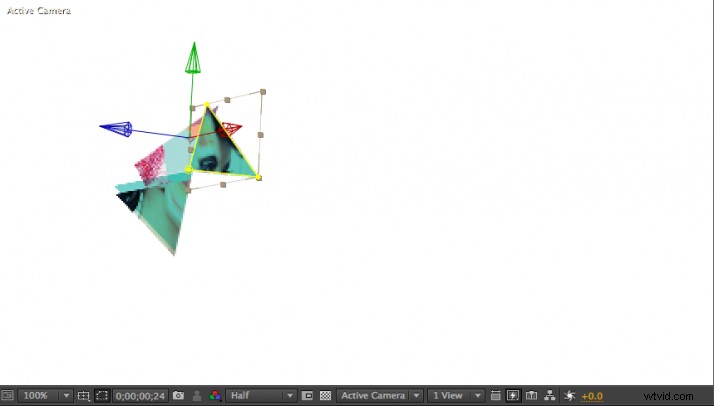The image size is (714, 406).
Task: Toggle mask and shape path visibility
Action: (x=102, y=396)
